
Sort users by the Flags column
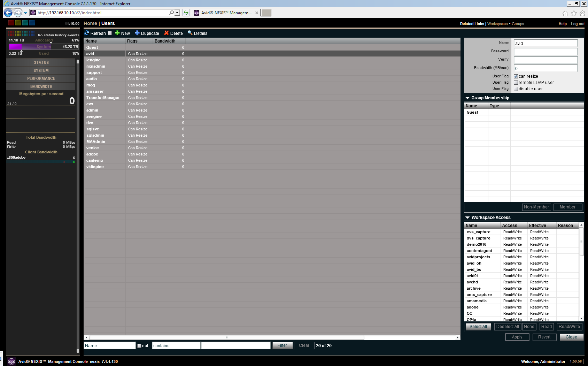point(139,41)
